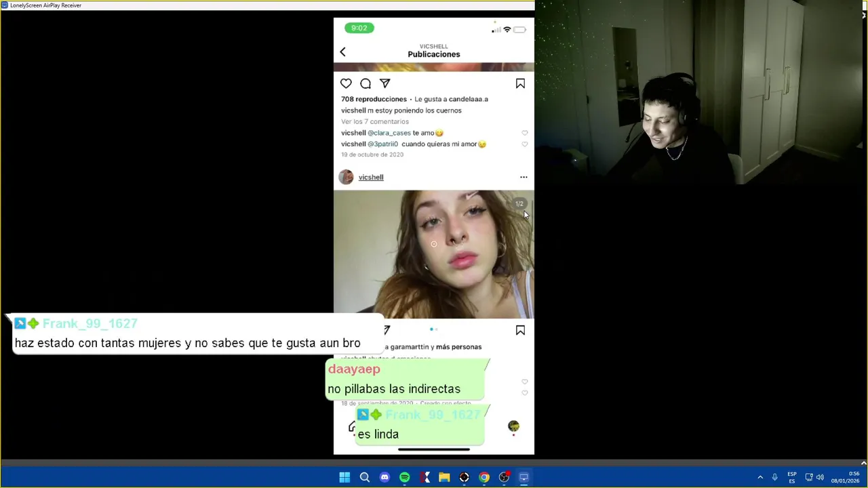Like the comment mentioning @3patrii0
868x488 pixels.
click(x=524, y=144)
